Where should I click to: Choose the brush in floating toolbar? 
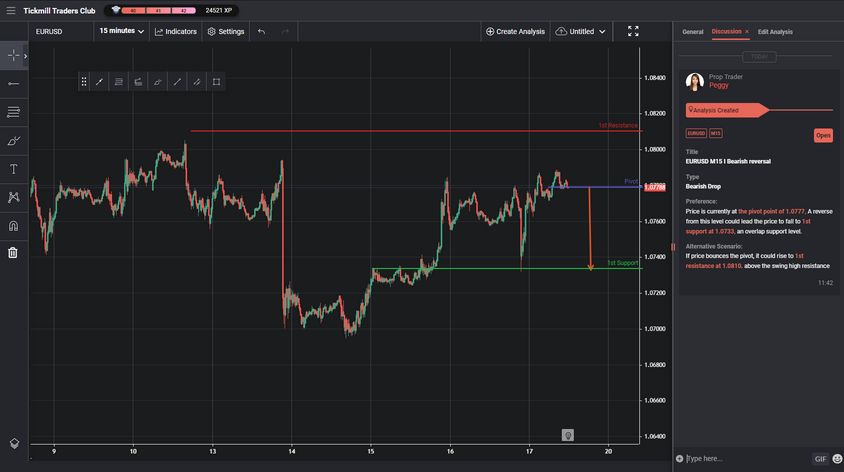click(x=158, y=82)
